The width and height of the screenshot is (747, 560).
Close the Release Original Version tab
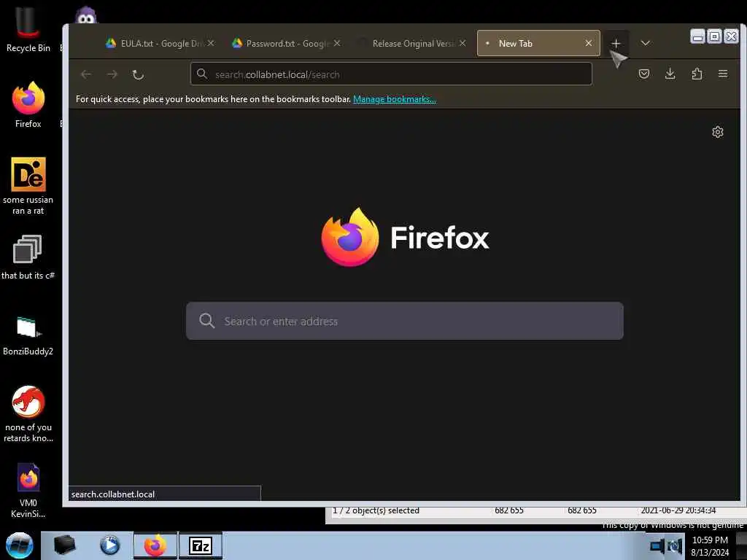pyautogui.click(x=462, y=43)
